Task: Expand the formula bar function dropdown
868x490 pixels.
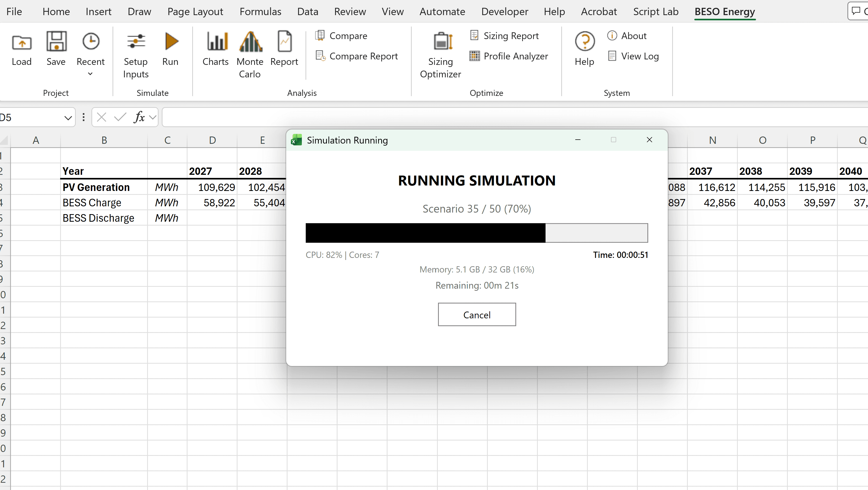Action: tap(153, 117)
